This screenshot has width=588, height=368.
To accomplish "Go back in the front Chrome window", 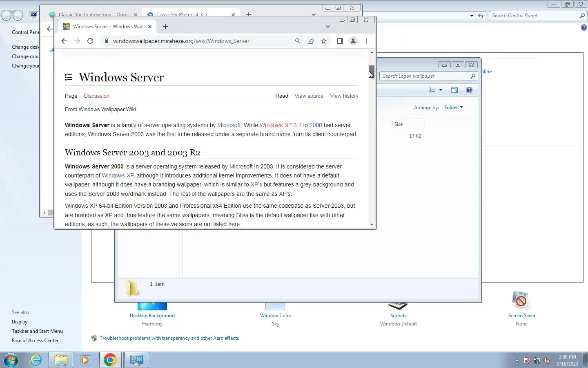I will (64, 41).
